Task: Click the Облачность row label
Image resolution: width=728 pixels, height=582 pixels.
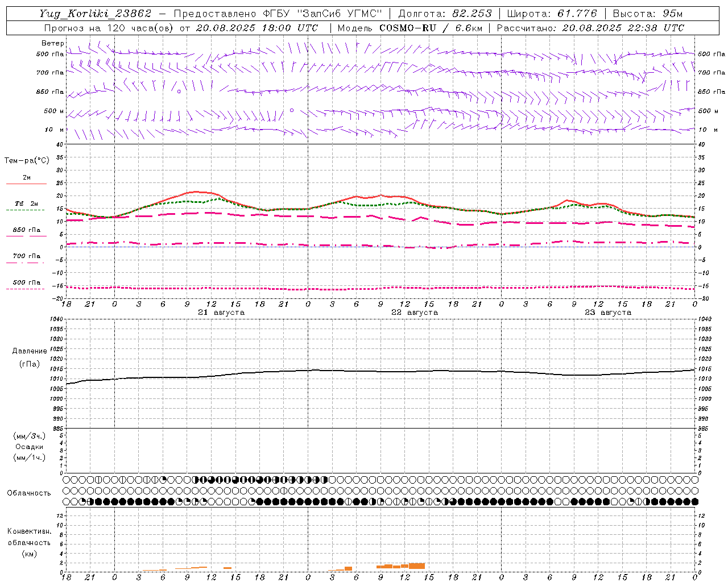Action: coord(29,493)
